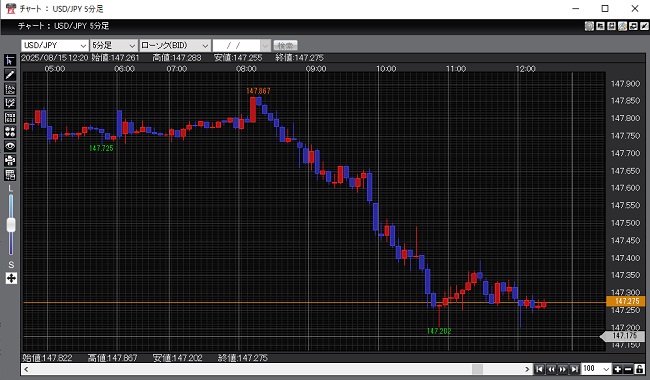Click the date input field
This screenshot has width=650, height=380.
pyautogui.click(x=236, y=45)
